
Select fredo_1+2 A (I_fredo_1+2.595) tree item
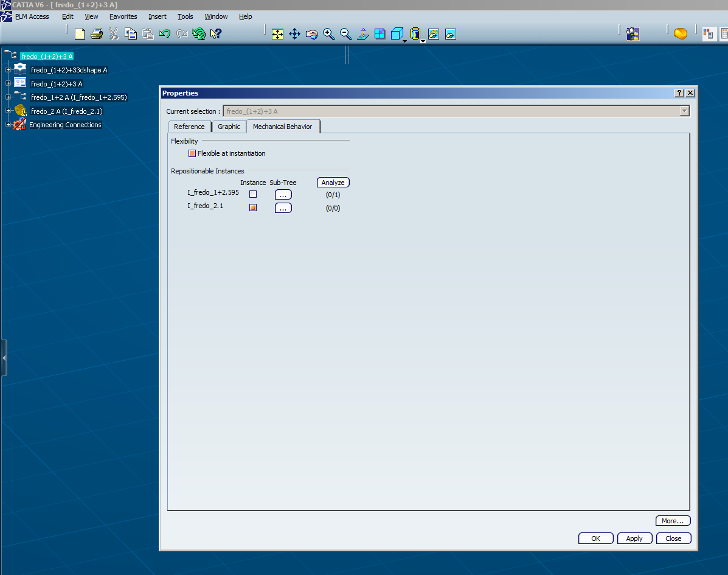[x=78, y=97]
